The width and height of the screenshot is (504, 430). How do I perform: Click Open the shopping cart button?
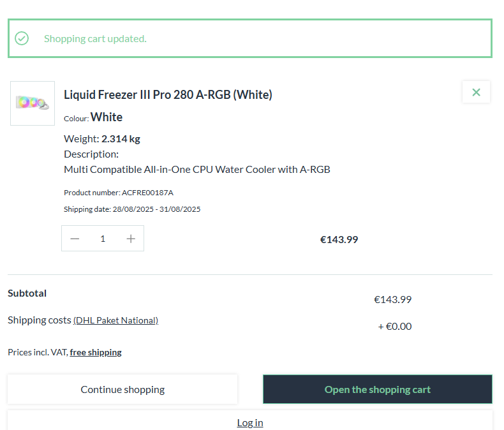tap(377, 389)
